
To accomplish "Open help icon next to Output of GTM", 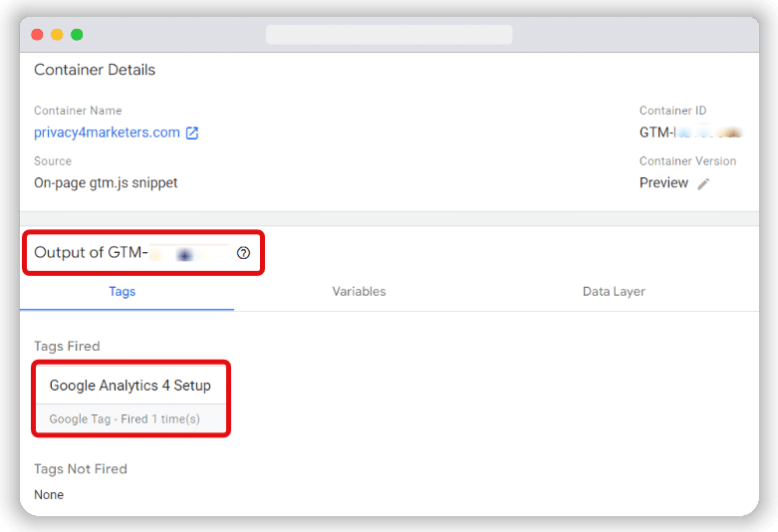I will click(243, 253).
